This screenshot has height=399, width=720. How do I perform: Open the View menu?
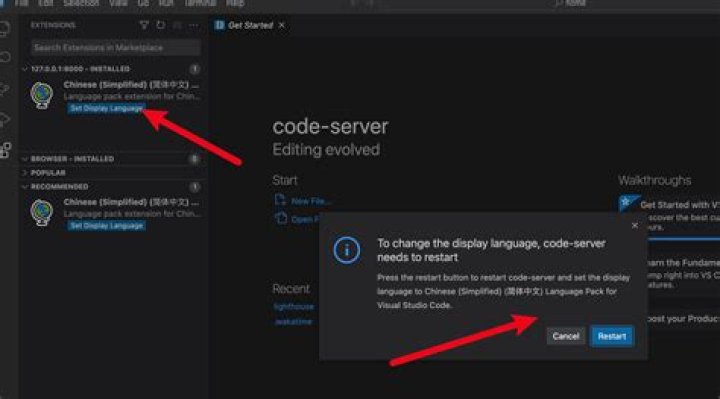coord(118,3)
